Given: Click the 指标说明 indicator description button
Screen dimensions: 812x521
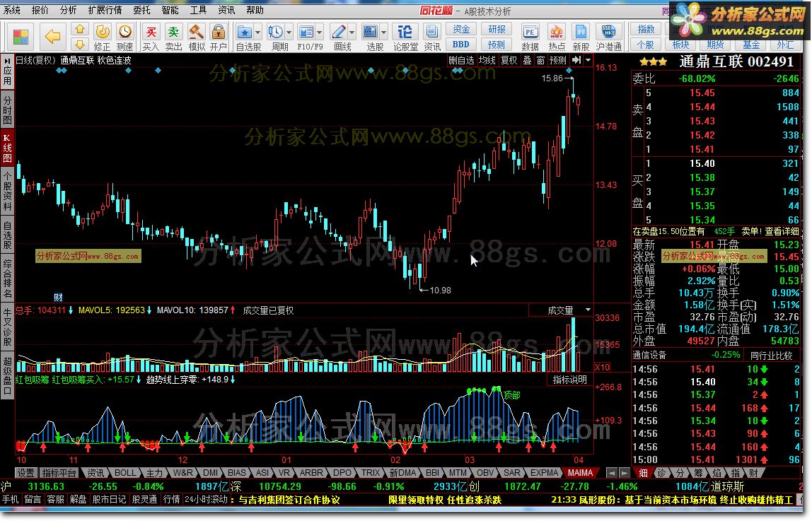Looking at the screenshot, I should pos(569,379).
